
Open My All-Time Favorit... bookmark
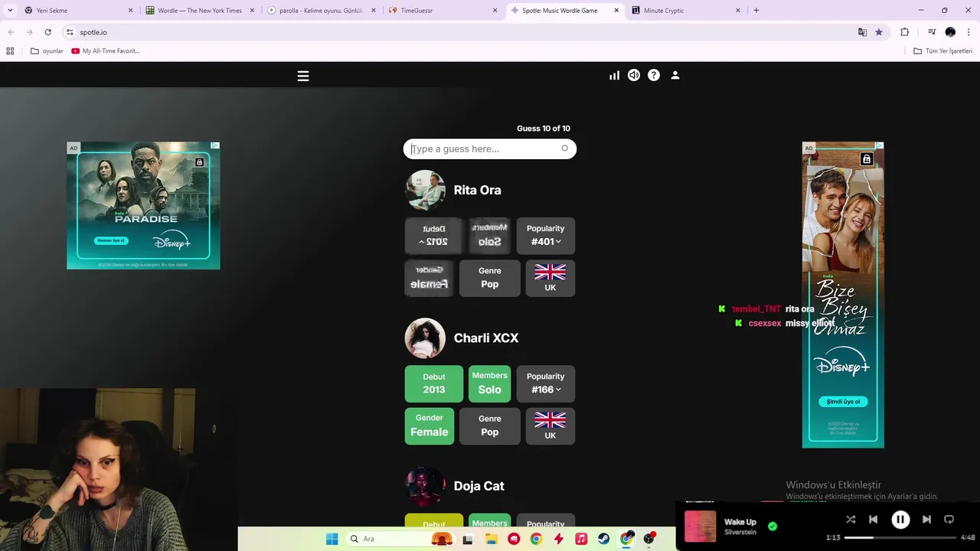[106, 51]
